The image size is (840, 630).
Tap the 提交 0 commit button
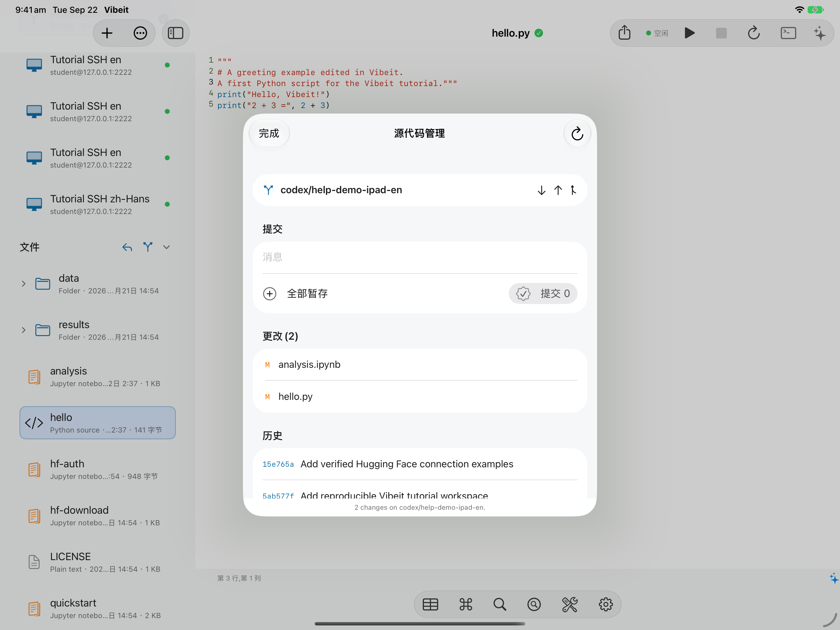coord(543,294)
